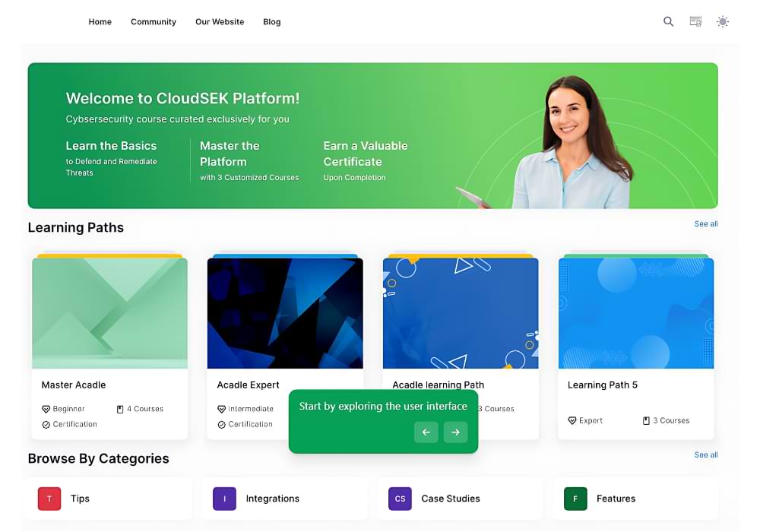Open the Master Acadle thumbnail
760x532 pixels.
tap(109, 312)
